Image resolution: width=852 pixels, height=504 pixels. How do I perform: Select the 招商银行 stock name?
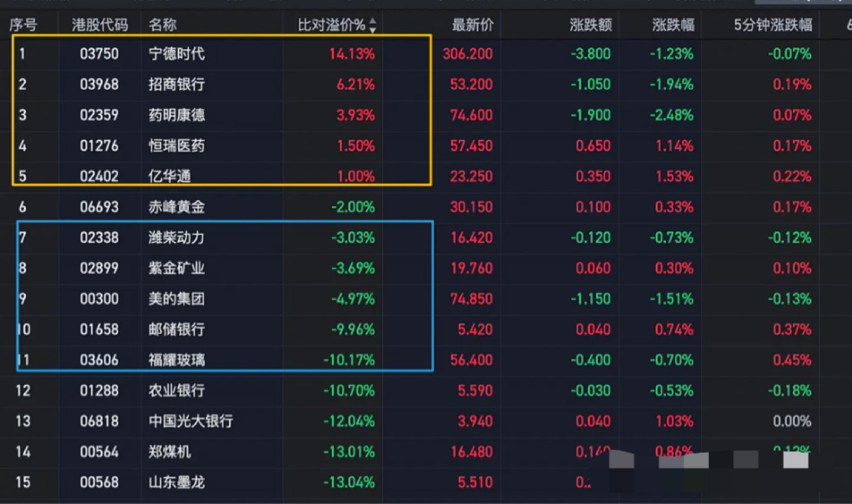(177, 84)
